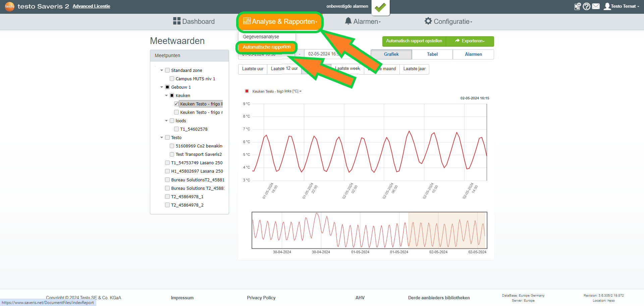This screenshot has width=644, height=306.
Task: Collapse the Testo tree node
Action: [162, 137]
